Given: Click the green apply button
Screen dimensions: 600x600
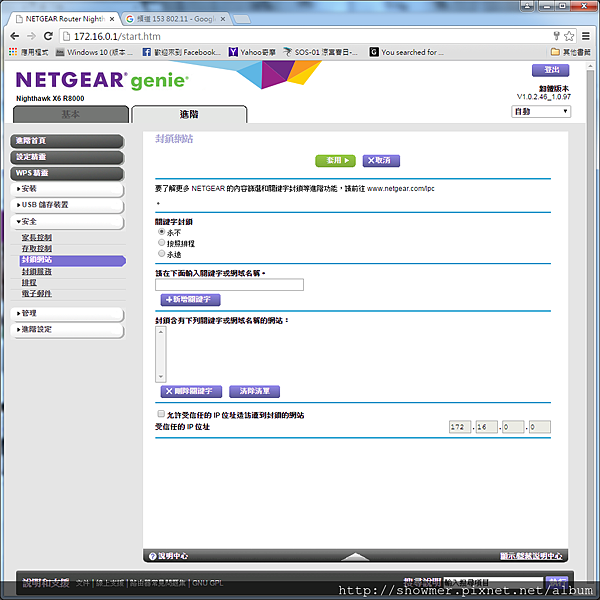Looking at the screenshot, I should 335,161.
